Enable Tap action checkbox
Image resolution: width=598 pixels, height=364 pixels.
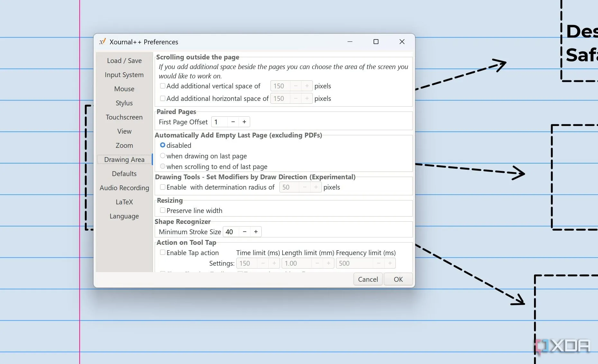tap(163, 253)
